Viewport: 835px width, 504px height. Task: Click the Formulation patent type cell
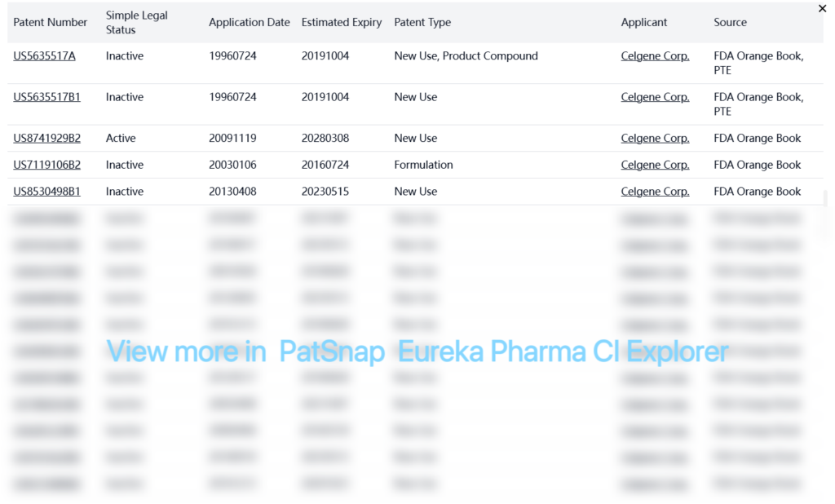(423, 165)
